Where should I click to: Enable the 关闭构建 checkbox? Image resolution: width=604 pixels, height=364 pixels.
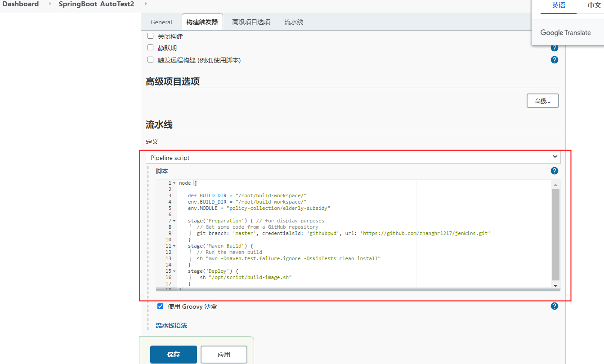coord(150,36)
